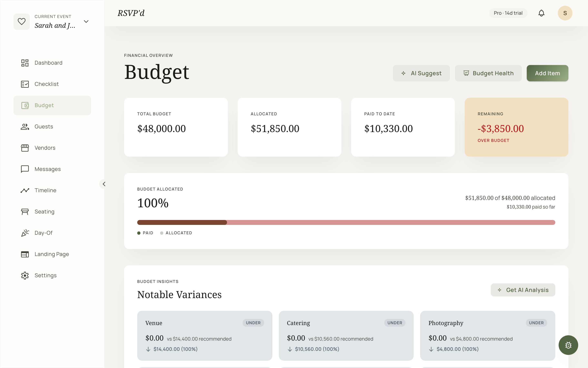This screenshot has width=588, height=368.
Task: Open Budget Health report
Action: click(488, 73)
